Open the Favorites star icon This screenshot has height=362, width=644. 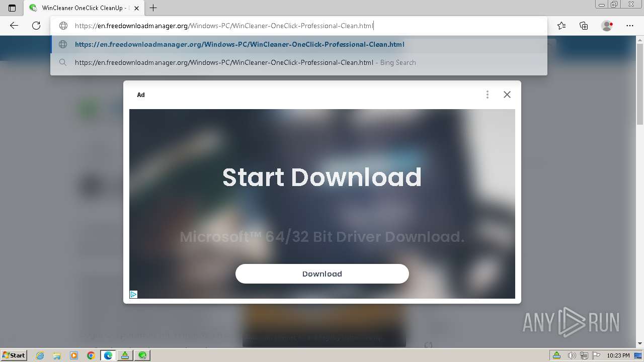coord(561,26)
